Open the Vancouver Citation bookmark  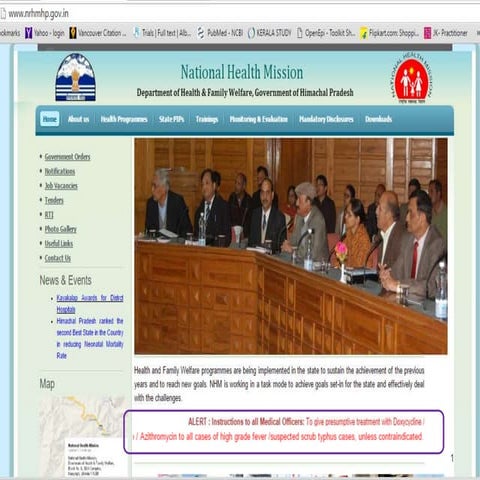click(98, 33)
